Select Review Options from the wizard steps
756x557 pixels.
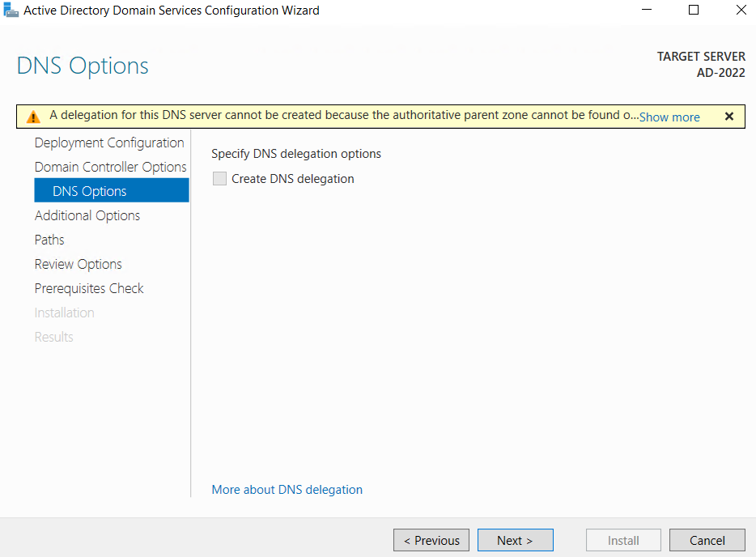pos(78,264)
